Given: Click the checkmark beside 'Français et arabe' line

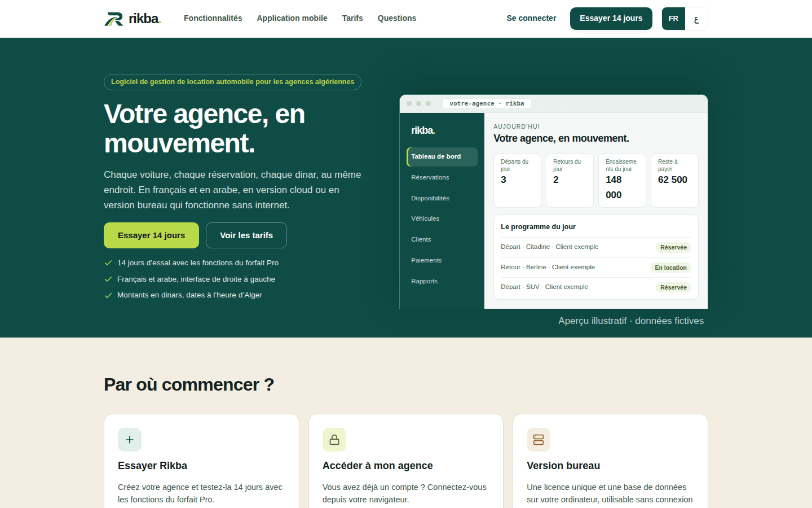Looking at the screenshot, I should coord(108,279).
